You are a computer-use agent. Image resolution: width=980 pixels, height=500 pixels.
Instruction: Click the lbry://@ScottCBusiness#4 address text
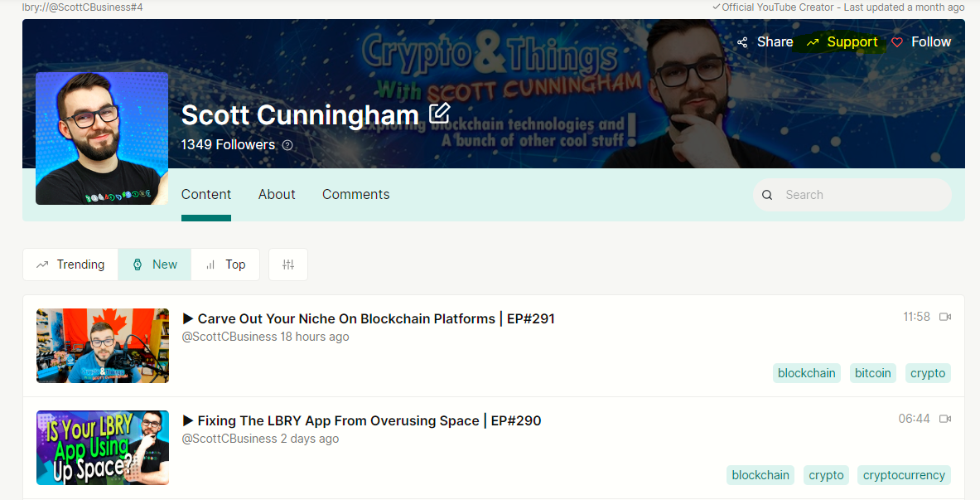(x=83, y=7)
